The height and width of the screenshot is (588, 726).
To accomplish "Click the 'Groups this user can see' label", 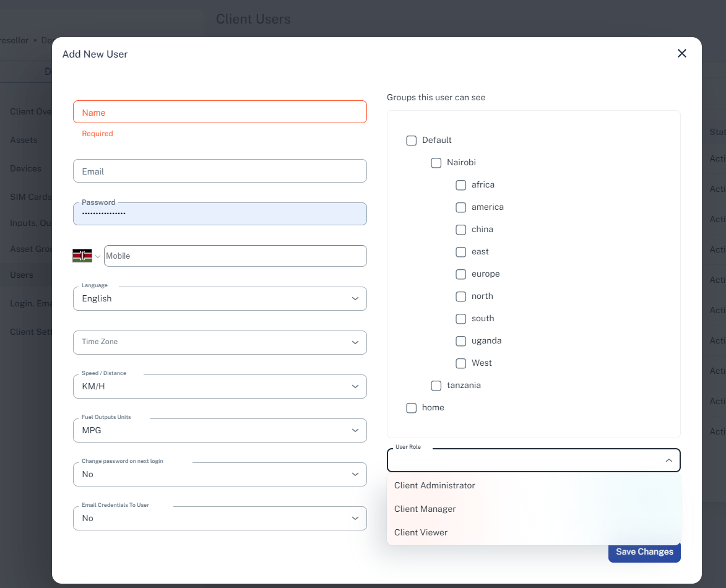I will point(436,97).
